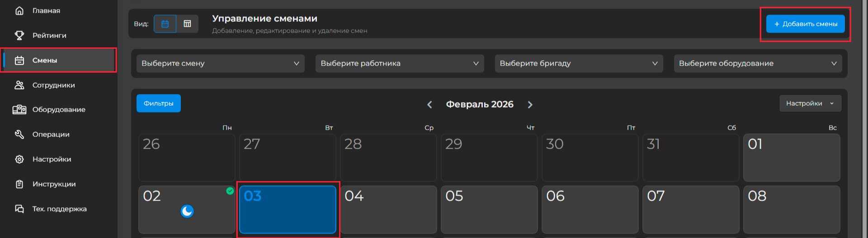The width and height of the screenshot is (868, 238).
Task: Expand the Выберите смену dropdown
Action: coord(220,64)
